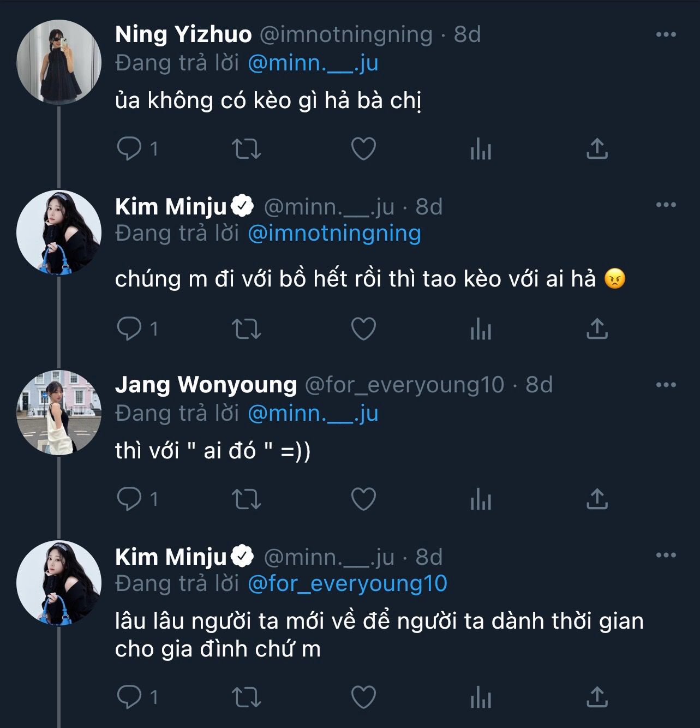
Task: Open Ning Yizhuo's profile picture
Action: 59,62
